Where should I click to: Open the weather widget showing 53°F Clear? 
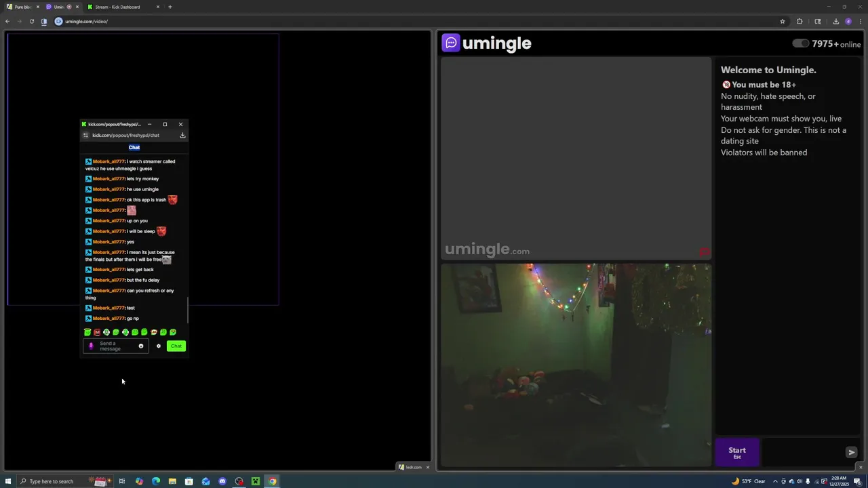pyautogui.click(x=749, y=481)
